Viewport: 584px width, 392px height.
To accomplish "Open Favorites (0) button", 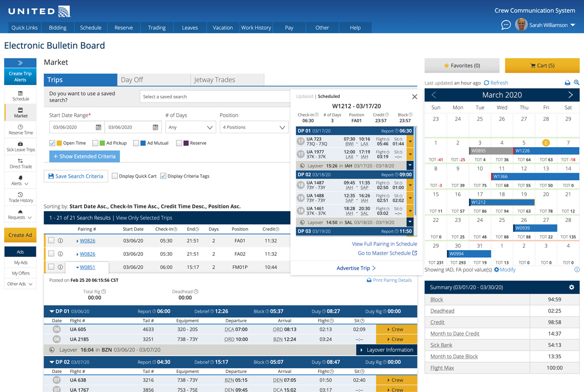I will [x=462, y=66].
